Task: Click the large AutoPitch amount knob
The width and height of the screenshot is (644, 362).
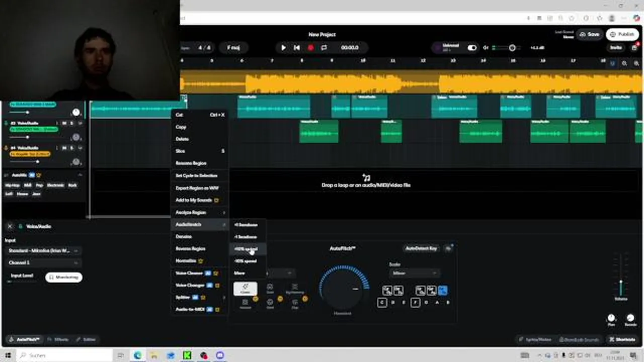Action: coord(343,288)
